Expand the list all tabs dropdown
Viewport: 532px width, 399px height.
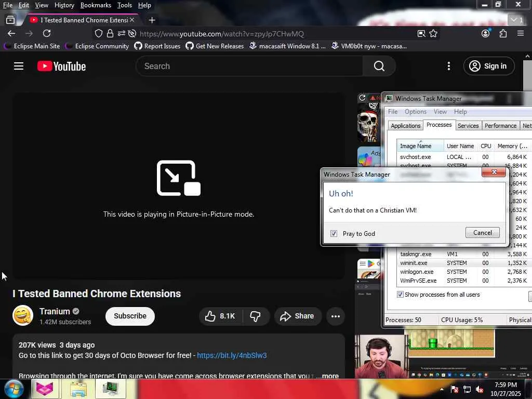pyautogui.click(x=517, y=20)
